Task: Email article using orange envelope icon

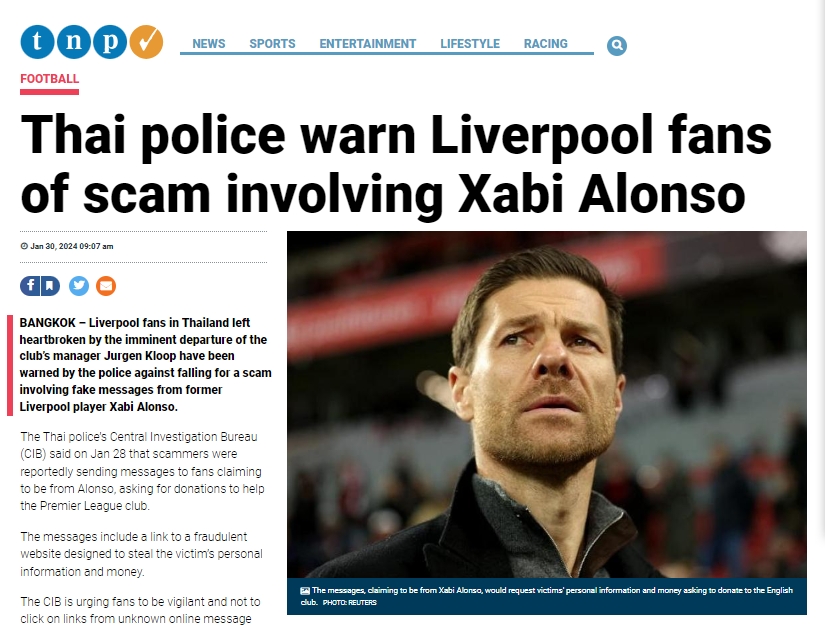Action: coord(106,286)
